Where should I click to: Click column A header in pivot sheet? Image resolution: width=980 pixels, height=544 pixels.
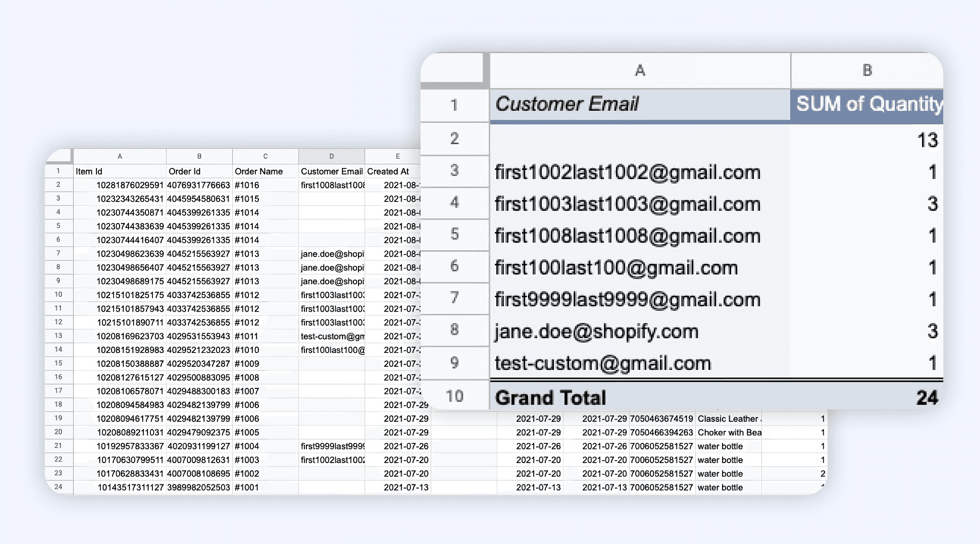click(640, 70)
